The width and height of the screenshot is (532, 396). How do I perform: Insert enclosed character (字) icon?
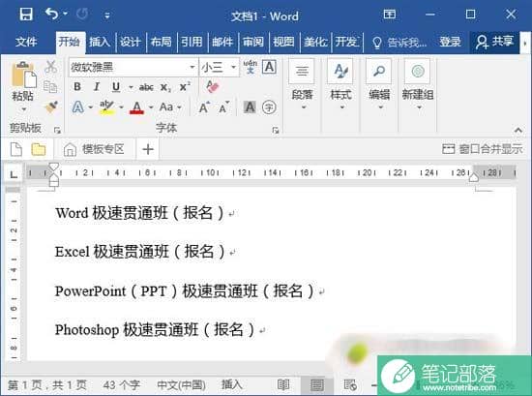click(269, 107)
